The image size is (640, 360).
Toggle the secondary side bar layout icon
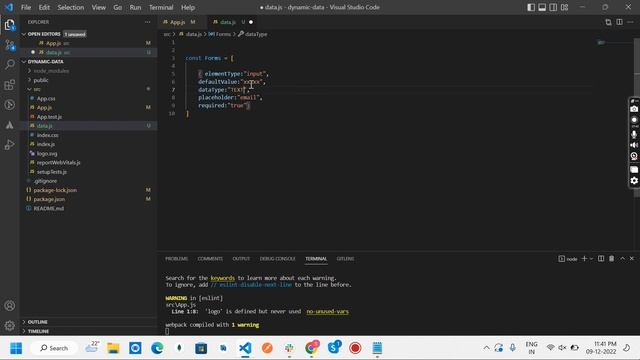(x=553, y=7)
